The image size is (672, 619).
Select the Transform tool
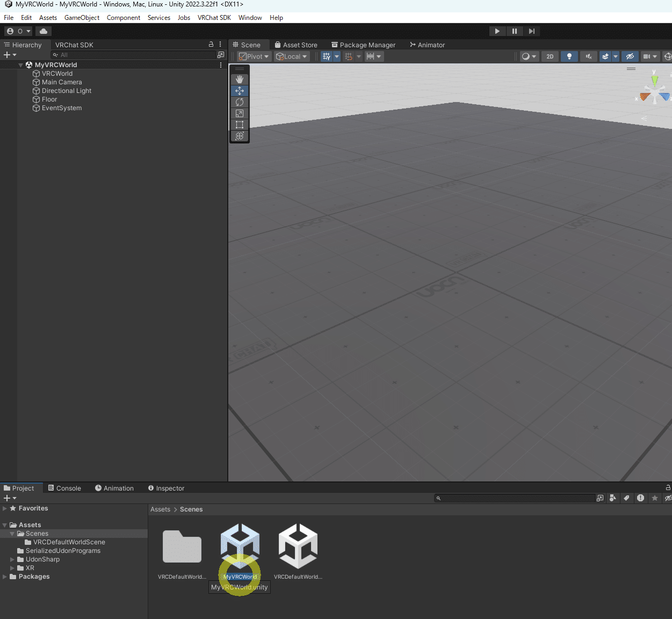(x=240, y=136)
